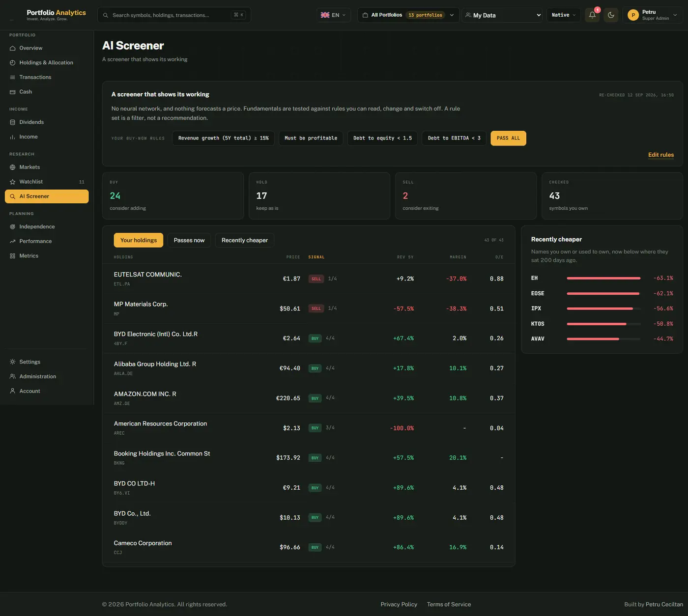Click the EH price-drop bar

click(x=603, y=278)
